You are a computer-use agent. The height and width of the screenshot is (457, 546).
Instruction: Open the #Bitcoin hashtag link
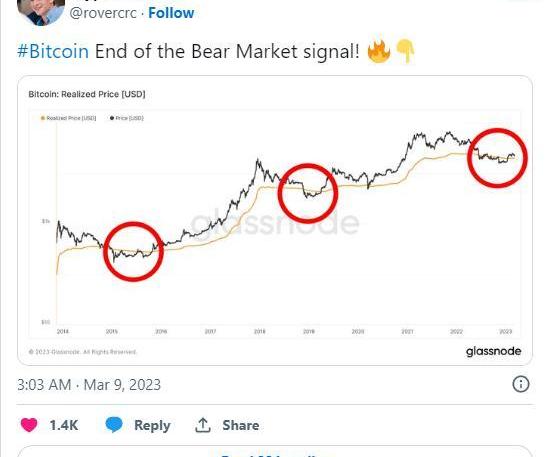click(x=53, y=52)
